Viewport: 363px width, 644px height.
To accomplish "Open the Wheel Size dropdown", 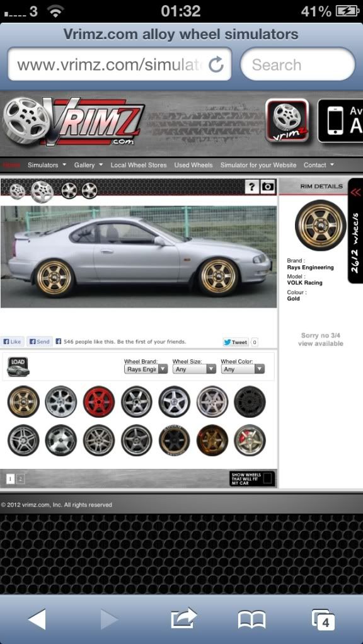I will (194, 369).
